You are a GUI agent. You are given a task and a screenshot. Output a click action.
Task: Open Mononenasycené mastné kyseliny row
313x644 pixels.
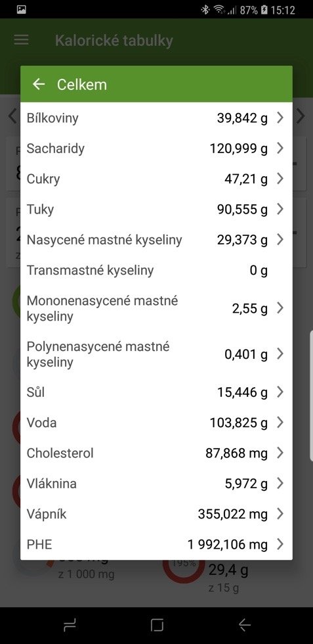coord(156,308)
